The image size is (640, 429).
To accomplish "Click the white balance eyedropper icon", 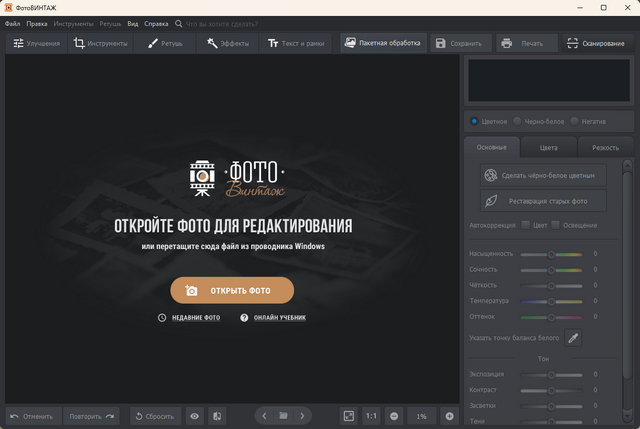I will [574, 338].
